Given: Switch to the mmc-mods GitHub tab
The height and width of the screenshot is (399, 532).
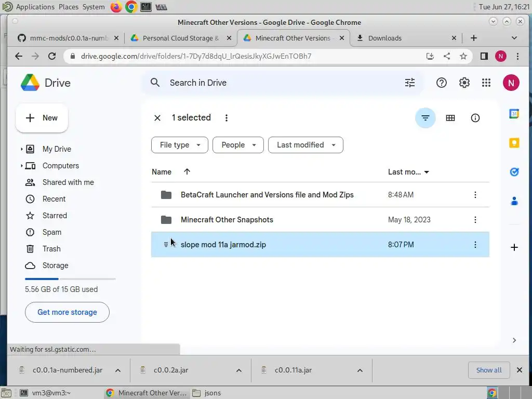Looking at the screenshot, I should point(68,38).
